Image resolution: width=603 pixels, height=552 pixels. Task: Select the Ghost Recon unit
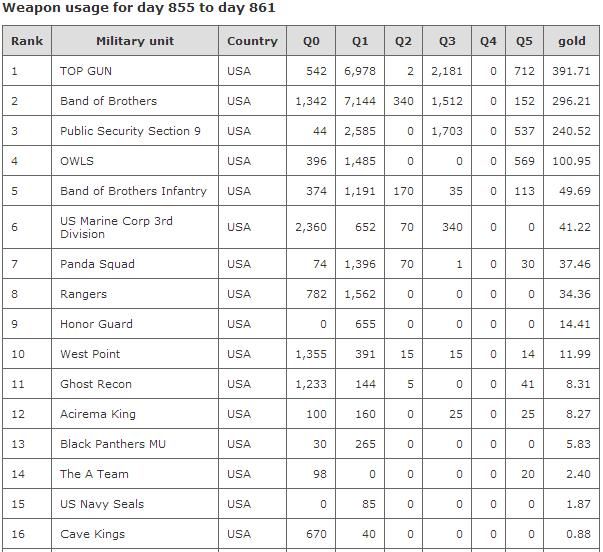(96, 384)
